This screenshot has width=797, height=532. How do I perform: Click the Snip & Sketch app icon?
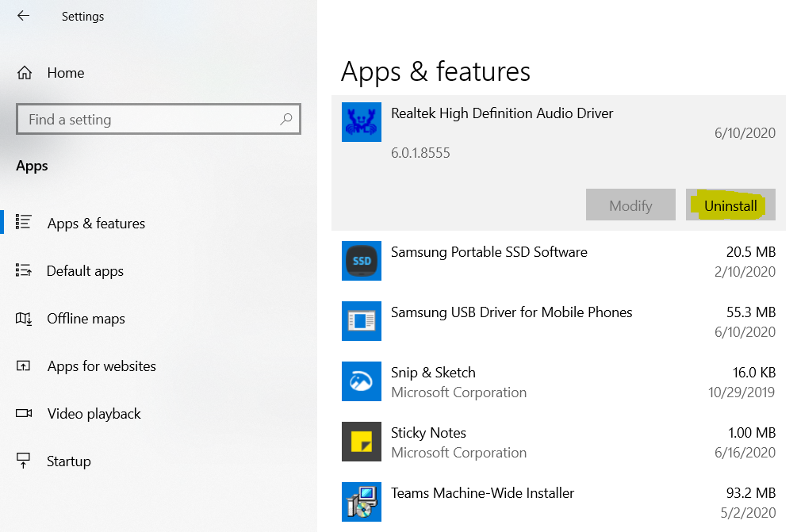coord(362,381)
